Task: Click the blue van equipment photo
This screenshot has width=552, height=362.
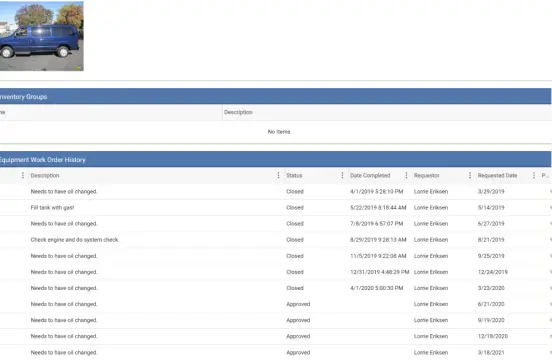Action: pos(42,36)
